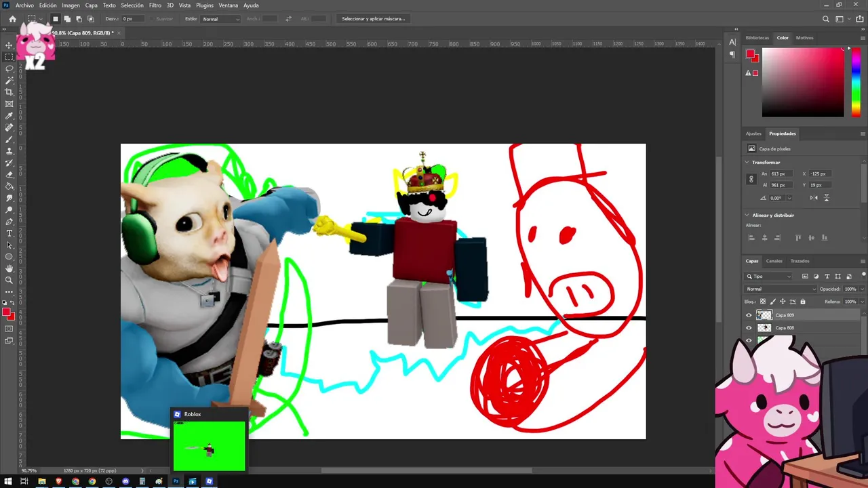The width and height of the screenshot is (868, 488).
Task: Choose New Selection mode in options bar
Action: [56, 19]
